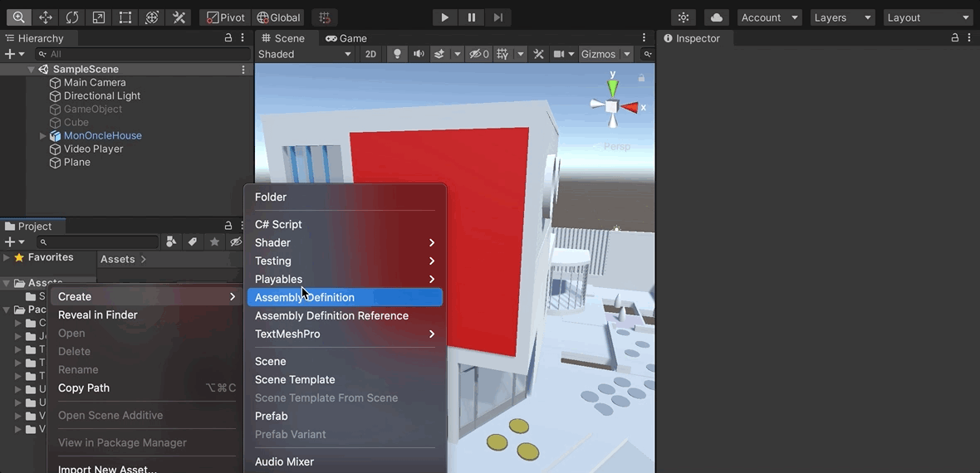
Task: Toggle scene audio speaker icon
Action: (419, 54)
